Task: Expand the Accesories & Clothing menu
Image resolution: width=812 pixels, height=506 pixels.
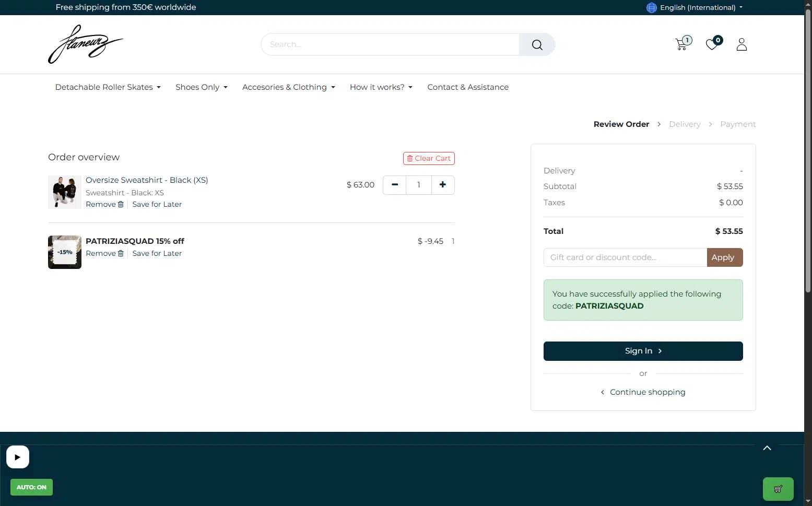Action: [289, 87]
